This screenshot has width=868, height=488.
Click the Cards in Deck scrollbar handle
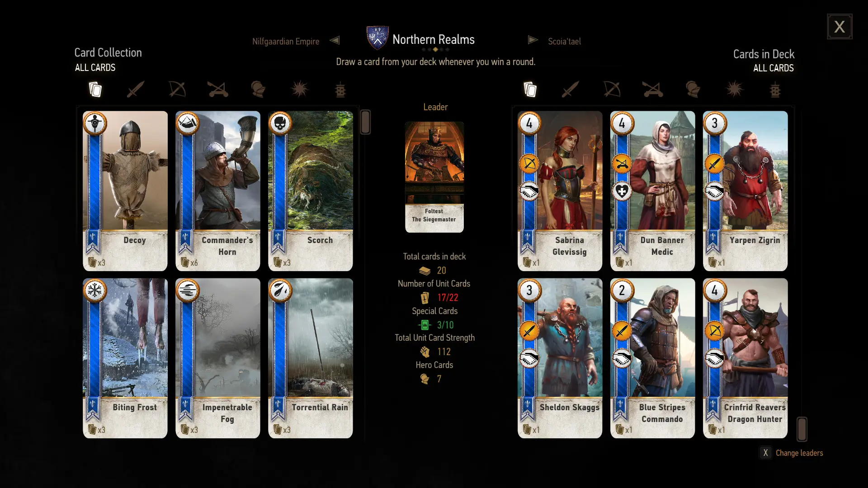802,429
